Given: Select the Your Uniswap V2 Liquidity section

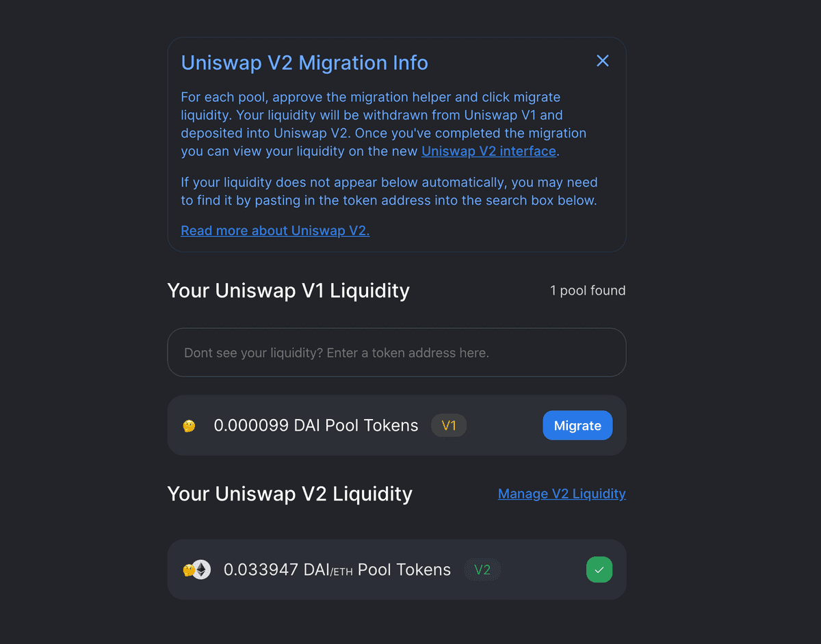Looking at the screenshot, I should click(289, 494).
